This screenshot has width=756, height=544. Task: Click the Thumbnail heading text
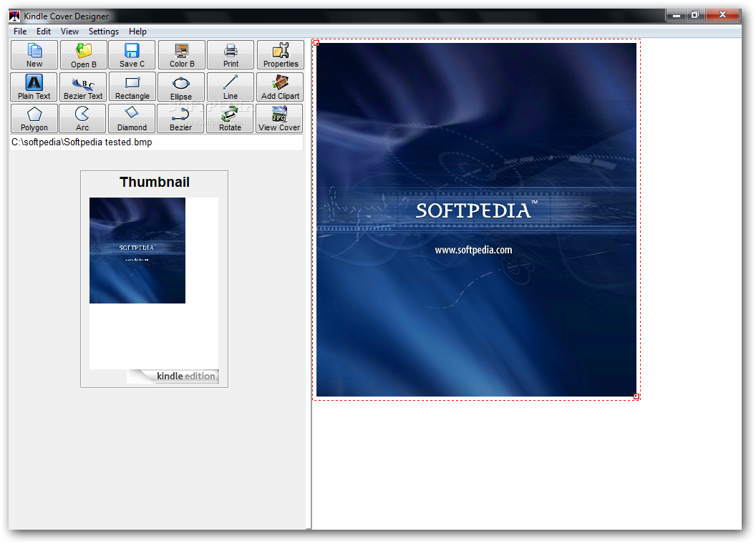coord(155,182)
